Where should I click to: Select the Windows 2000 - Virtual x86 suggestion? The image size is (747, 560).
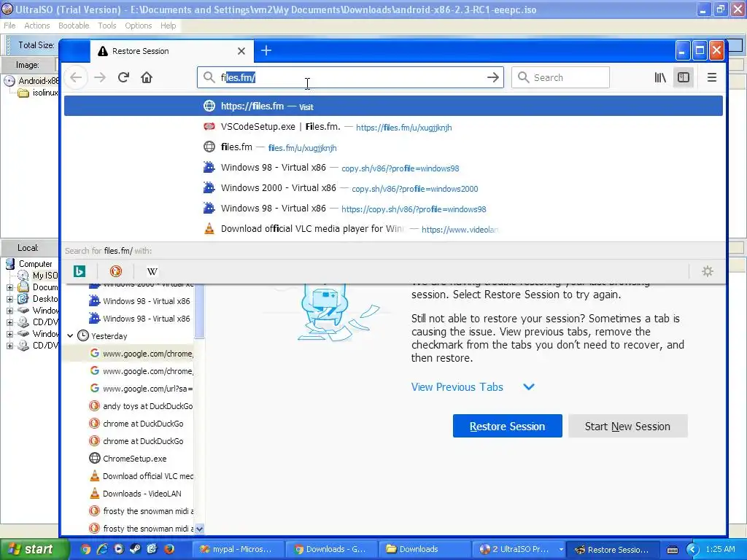coord(393,188)
